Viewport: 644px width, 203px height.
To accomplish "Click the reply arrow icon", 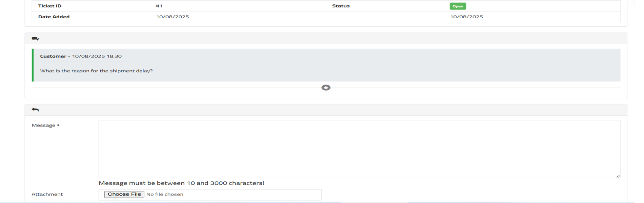I will 35,110.
